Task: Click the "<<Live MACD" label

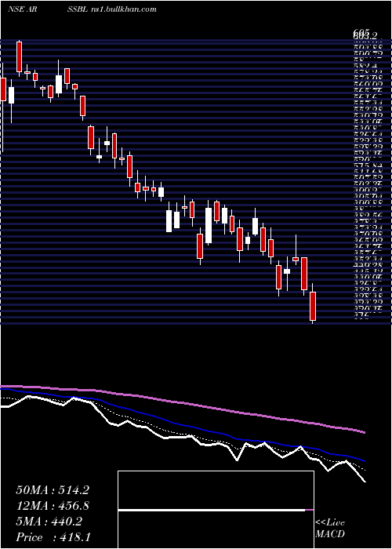Action: 330,529
